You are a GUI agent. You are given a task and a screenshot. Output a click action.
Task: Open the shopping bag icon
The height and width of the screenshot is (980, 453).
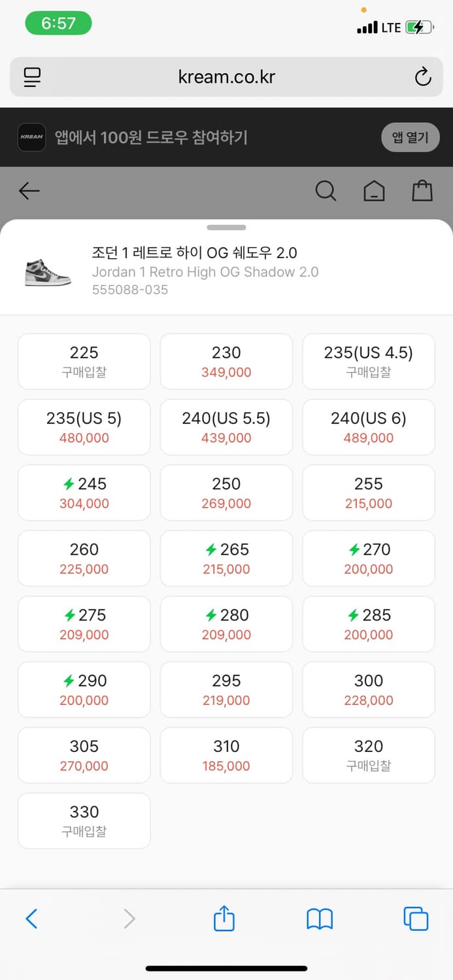pyautogui.click(x=422, y=191)
